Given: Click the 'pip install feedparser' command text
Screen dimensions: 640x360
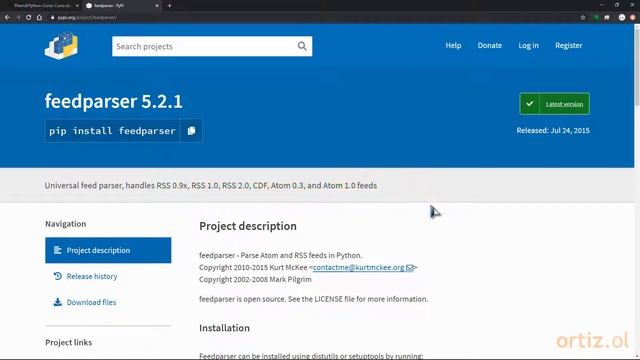Looking at the screenshot, I should click(112, 131).
